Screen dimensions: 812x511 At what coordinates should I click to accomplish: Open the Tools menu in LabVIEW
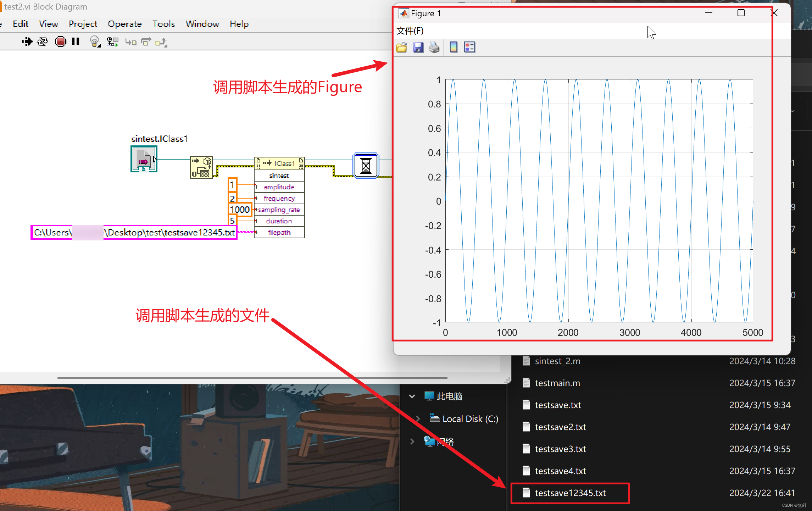163,24
